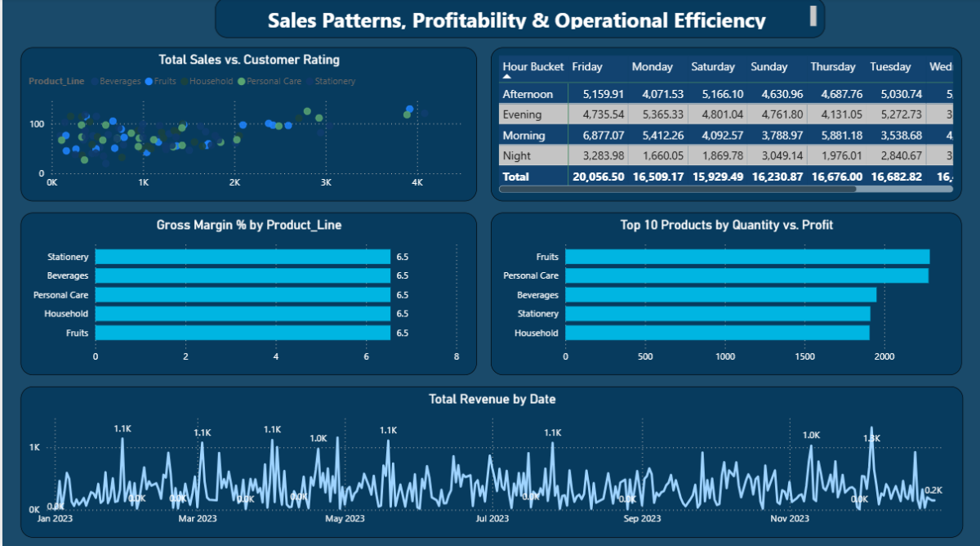Sort the table by Sunday column header
Screen dimensions: 980x546
pos(768,67)
